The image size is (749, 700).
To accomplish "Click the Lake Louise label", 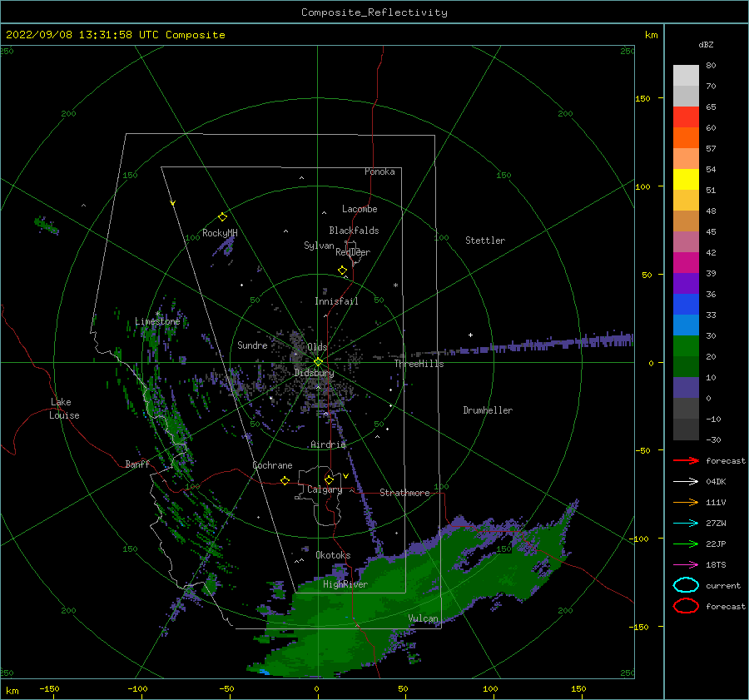I will click(64, 409).
